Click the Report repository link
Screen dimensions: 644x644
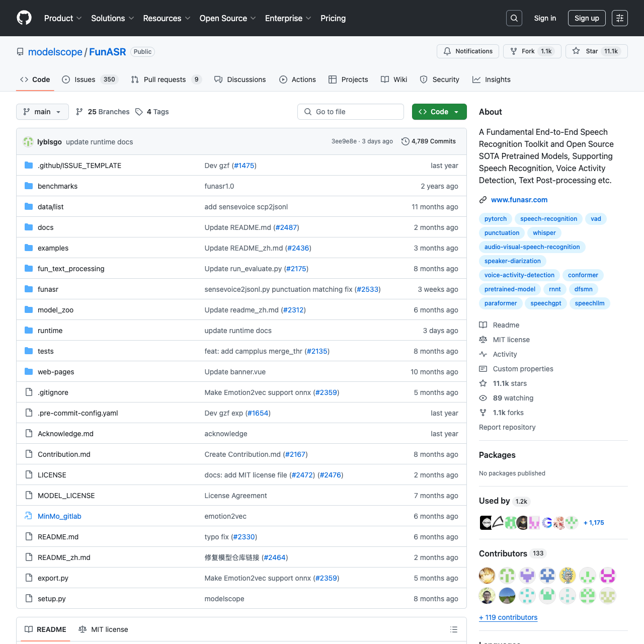click(507, 427)
